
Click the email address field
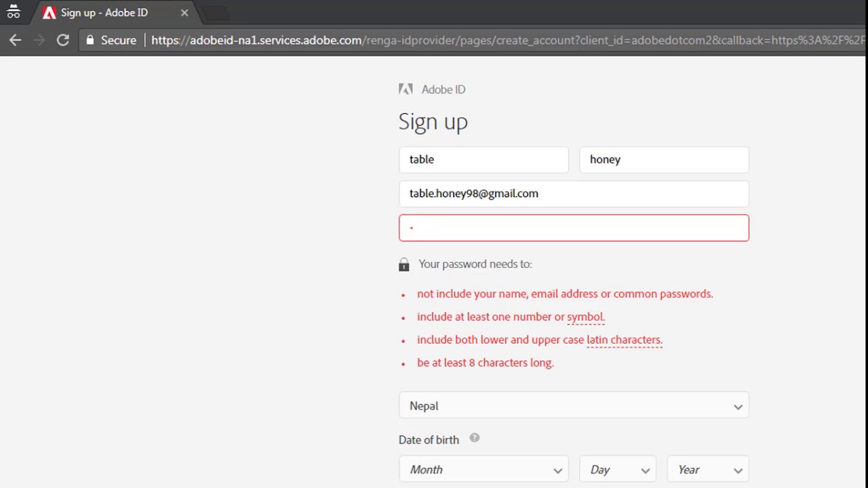point(574,193)
